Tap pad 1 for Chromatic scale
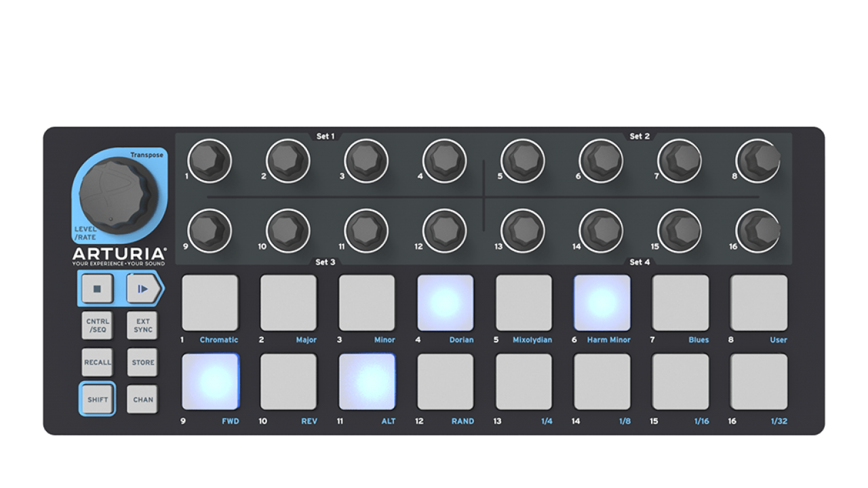The width and height of the screenshot is (868, 488). (x=210, y=302)
